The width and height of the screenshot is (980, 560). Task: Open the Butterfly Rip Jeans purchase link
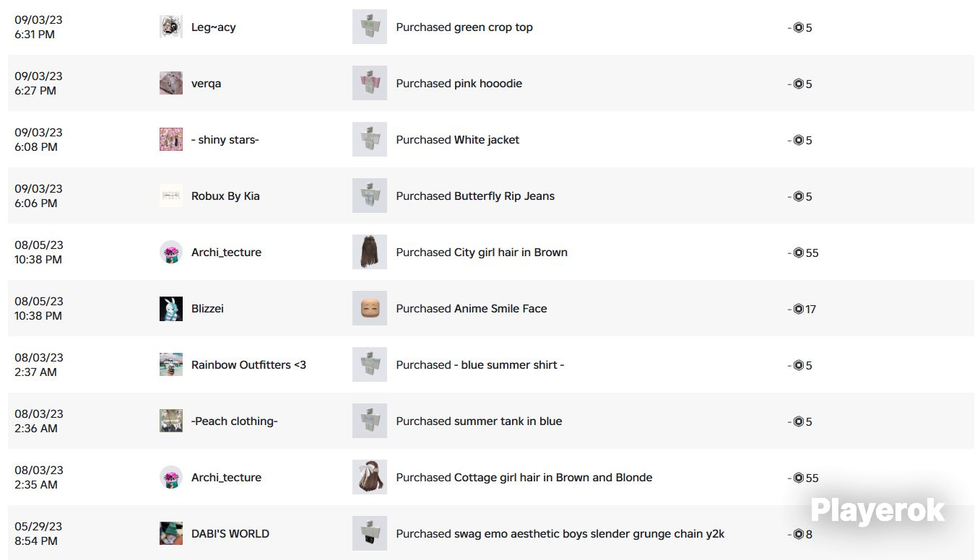[475, 196]
